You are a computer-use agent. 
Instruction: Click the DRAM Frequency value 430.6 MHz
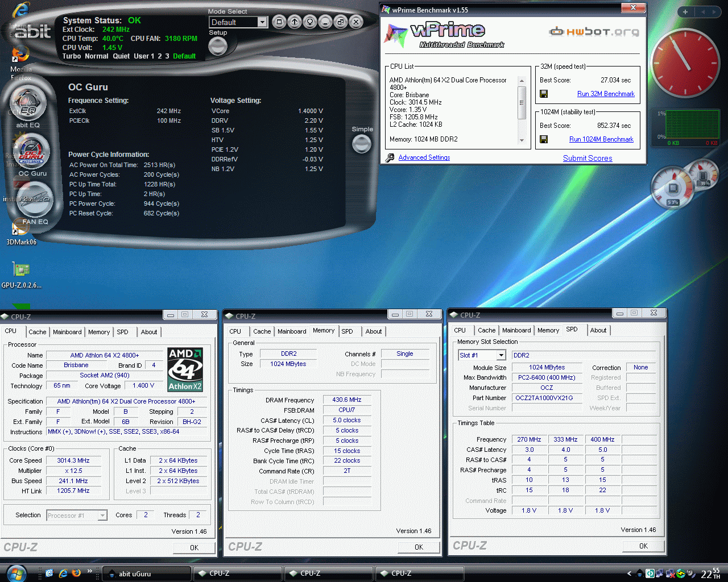pyautogui.click(x=347, y=400)
